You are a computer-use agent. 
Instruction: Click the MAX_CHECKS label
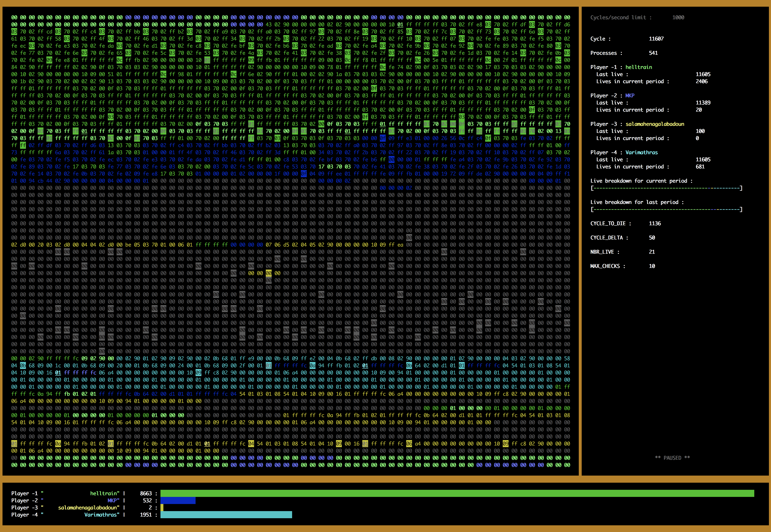[608, 266]
